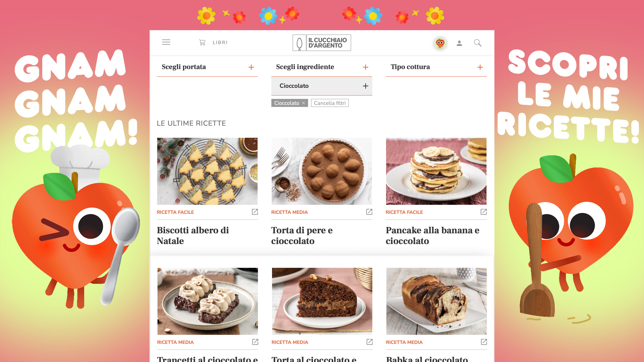Open the user profile icon
The width and height of the screenshot is (644, 362).
pos(459,43)
